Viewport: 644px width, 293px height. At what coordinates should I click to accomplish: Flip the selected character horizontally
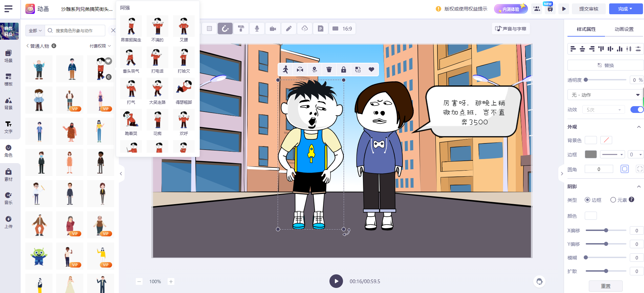(300, 70)
